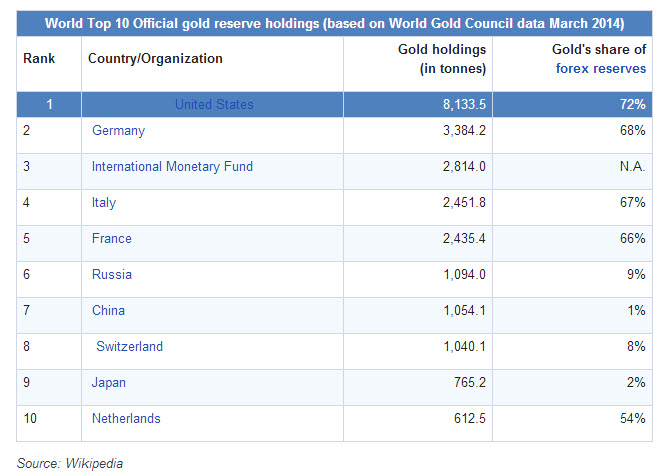The height and width of the screenshot is (475, 669).
Task: Click rank 3 in the IMF row
Action: 26,166
